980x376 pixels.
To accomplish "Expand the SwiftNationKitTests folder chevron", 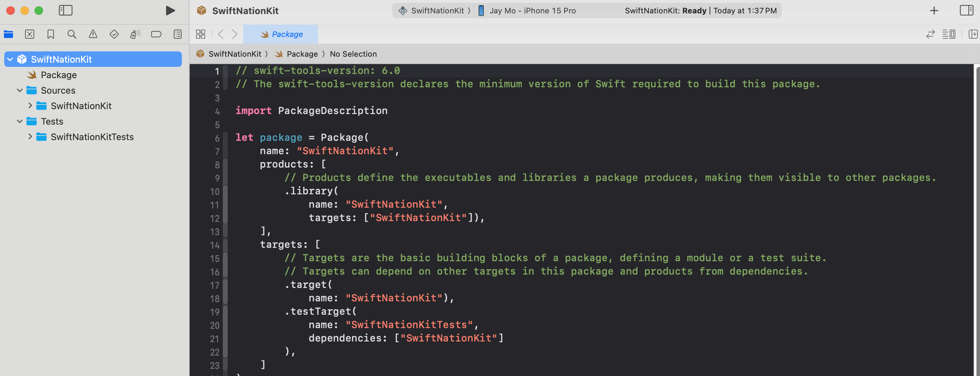I will coord(30,136).
